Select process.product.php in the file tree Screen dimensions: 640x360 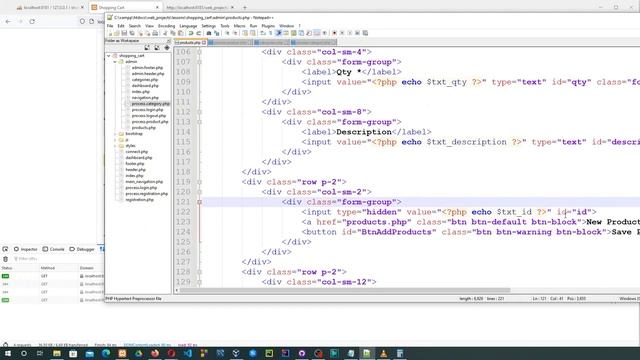coord(150,122)
